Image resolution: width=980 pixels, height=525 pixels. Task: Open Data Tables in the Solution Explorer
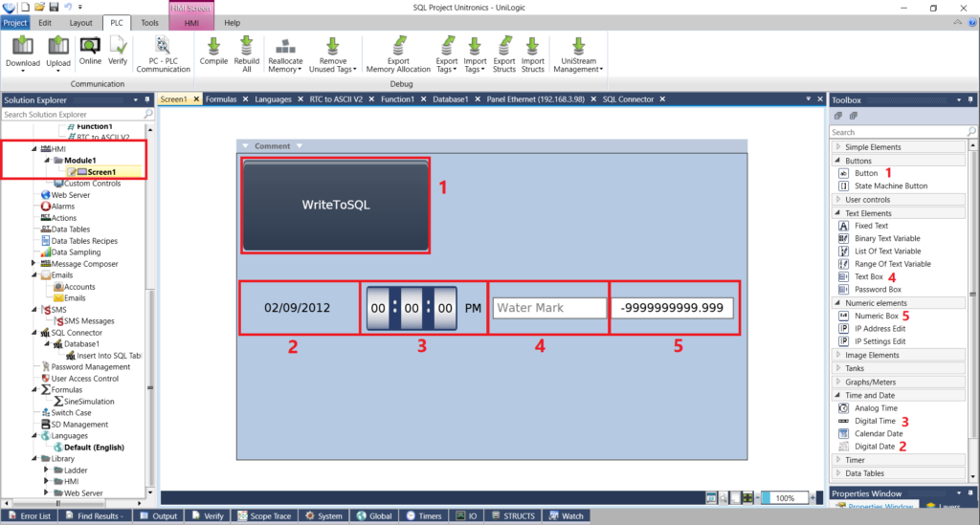coord(70,230)
